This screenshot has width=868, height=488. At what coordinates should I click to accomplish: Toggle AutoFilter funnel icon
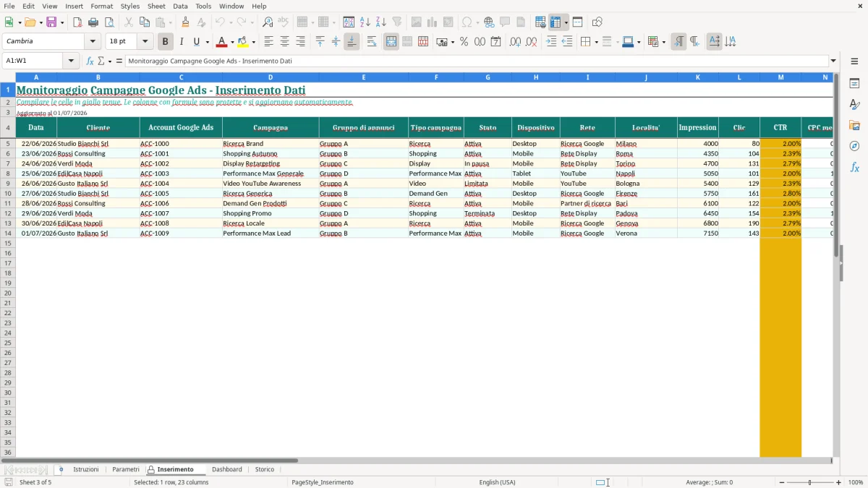pos(397,22)
